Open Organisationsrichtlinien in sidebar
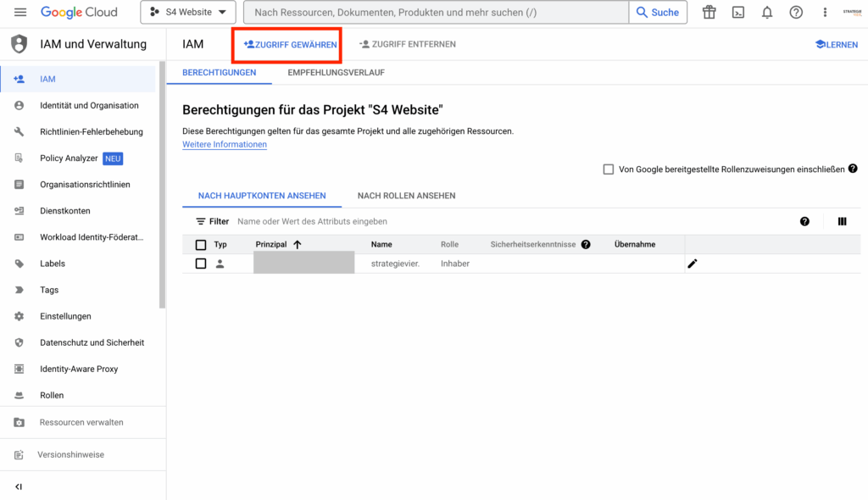The width and height of the screenshot is (868, 500). (77, 185)
